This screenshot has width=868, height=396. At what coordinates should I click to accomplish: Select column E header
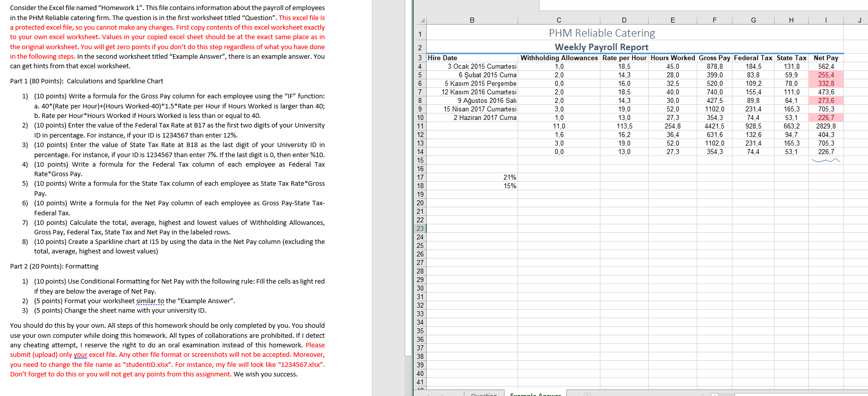pyautogui.click(x=673, y=21)
